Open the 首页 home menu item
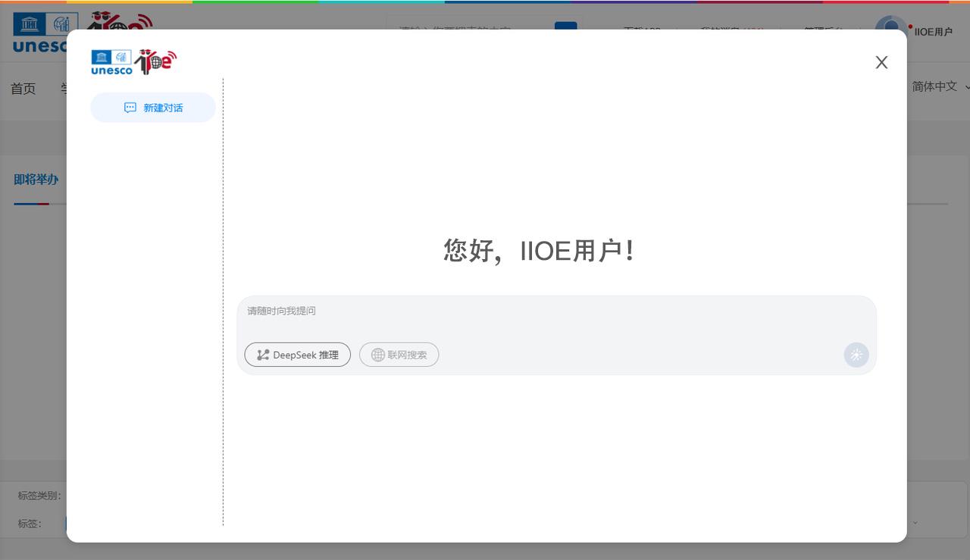The image size is (970, 560). [23, 89]
